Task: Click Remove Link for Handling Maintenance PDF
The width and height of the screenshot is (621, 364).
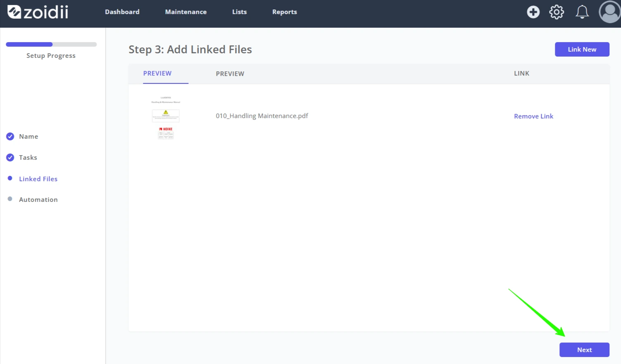Action: [533, 116]
